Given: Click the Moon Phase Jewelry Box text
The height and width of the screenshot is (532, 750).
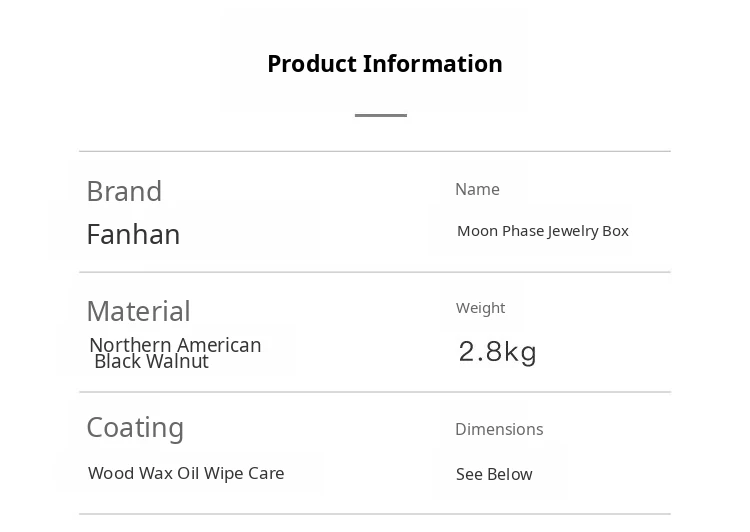Looking at the screenshot, I should [542, 231].
